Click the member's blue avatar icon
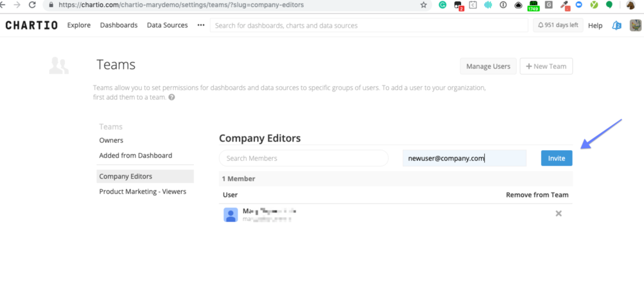 [x=231, y=214]
